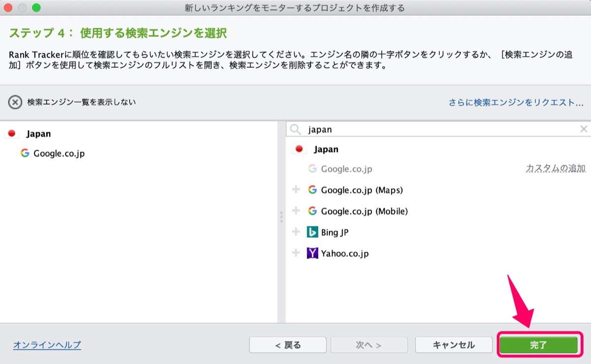
Task: Click the circled X hide-list icon
Action: coord(15,102)
